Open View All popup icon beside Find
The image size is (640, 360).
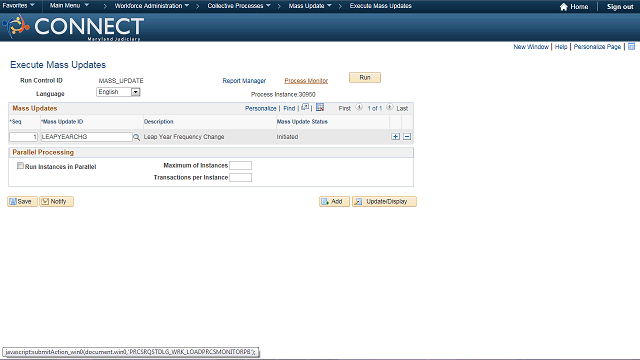(305, 108)
